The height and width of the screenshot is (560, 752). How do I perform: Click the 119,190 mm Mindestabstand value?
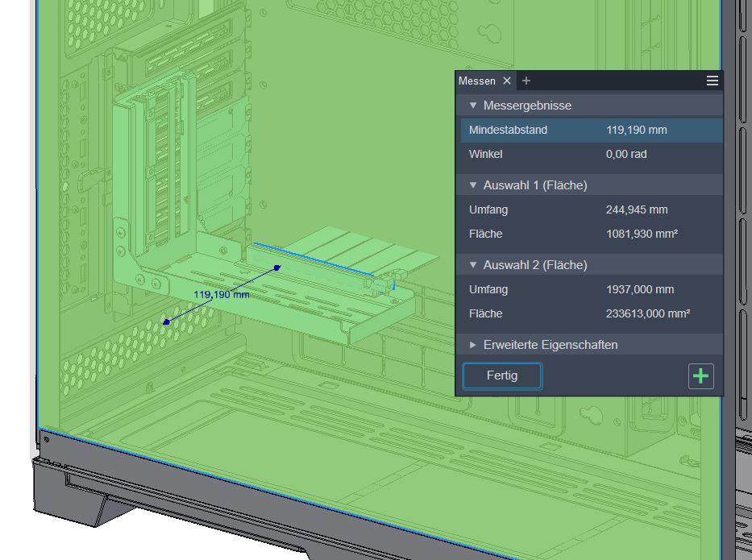637,130
